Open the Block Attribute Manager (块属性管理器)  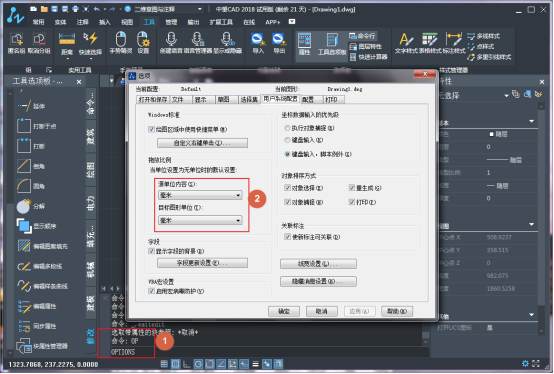[x=42, y=346]
